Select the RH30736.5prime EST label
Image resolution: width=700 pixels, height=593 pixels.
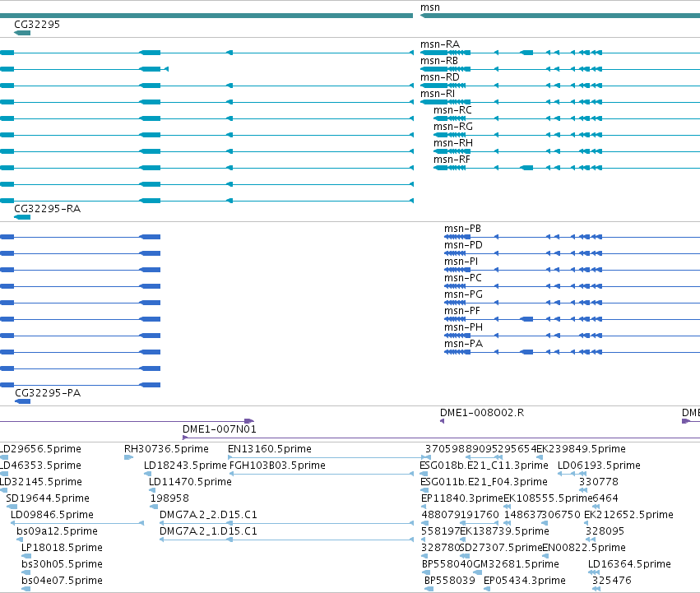click(166, 449)
